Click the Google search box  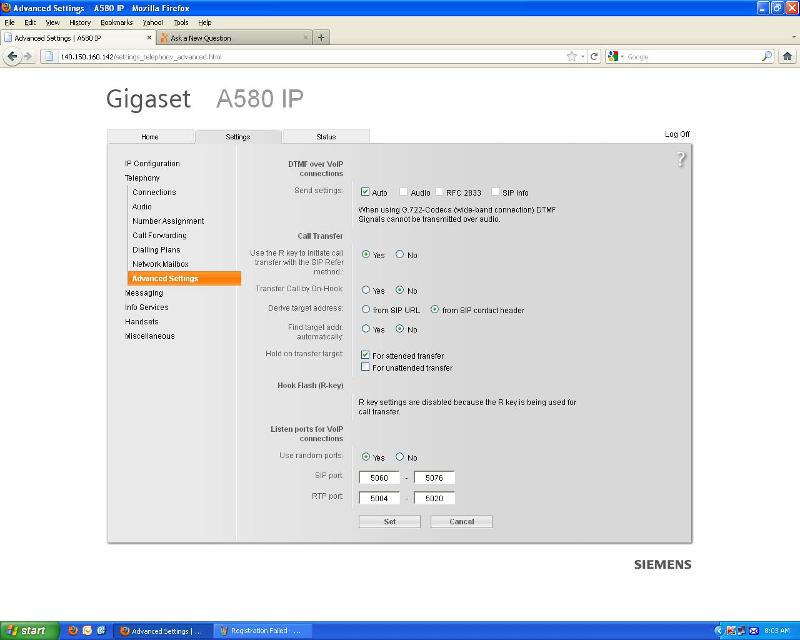[x=692, y=57]
